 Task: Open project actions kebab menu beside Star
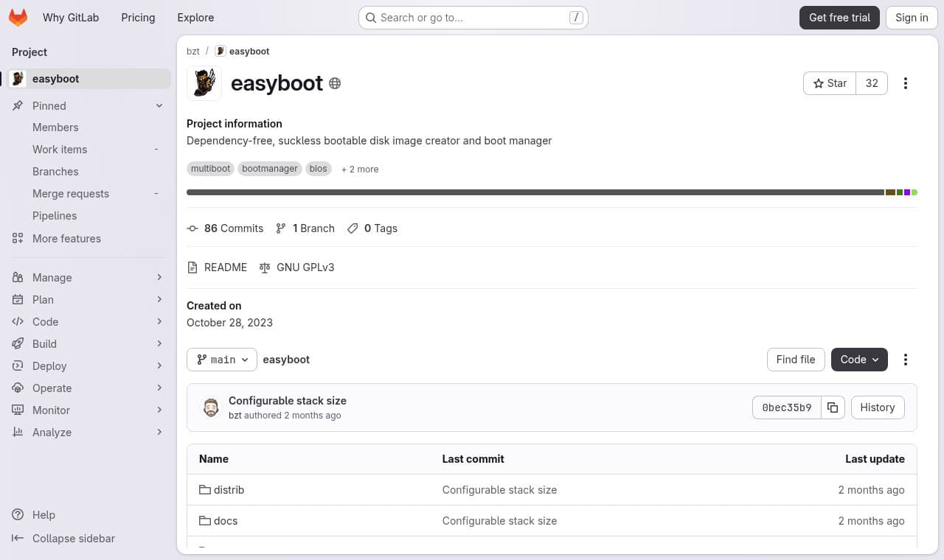(906, 83)
